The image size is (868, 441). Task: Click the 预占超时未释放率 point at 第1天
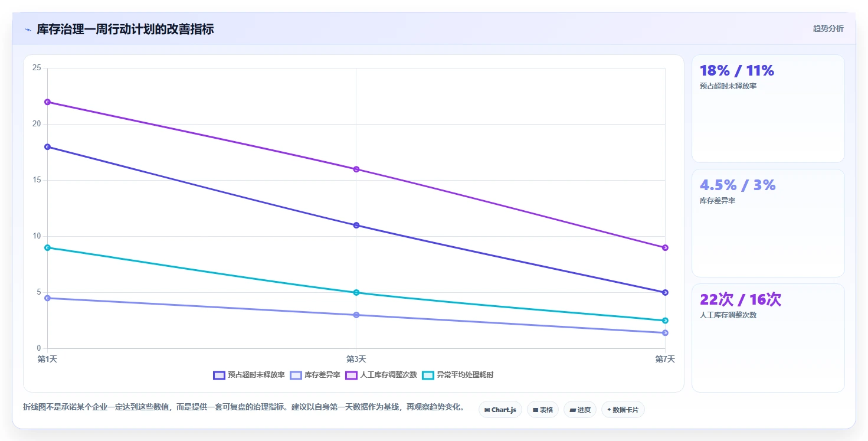click(x=47, y=147)
